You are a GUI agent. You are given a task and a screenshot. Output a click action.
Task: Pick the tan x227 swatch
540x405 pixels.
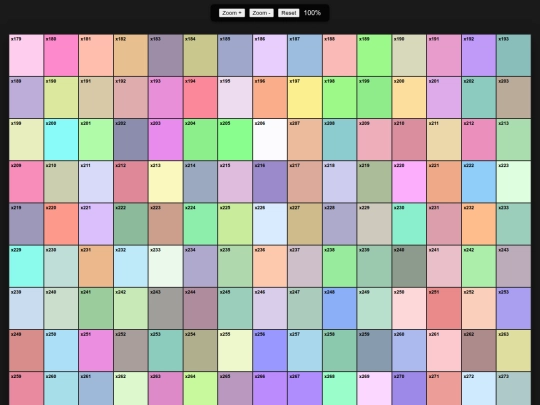point(305,224)
